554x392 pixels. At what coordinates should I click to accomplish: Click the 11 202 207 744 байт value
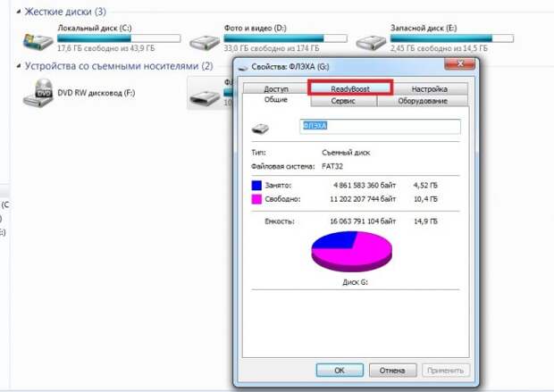tap(363, 199)
